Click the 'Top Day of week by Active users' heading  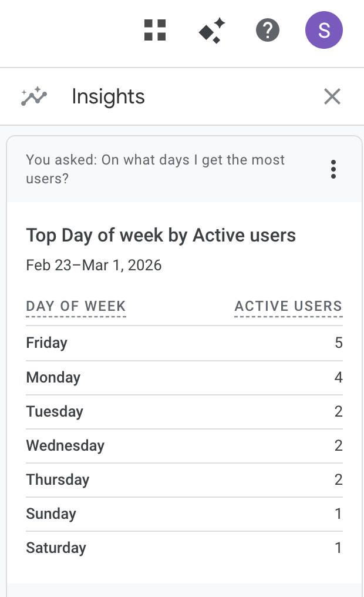coord(161,236)
